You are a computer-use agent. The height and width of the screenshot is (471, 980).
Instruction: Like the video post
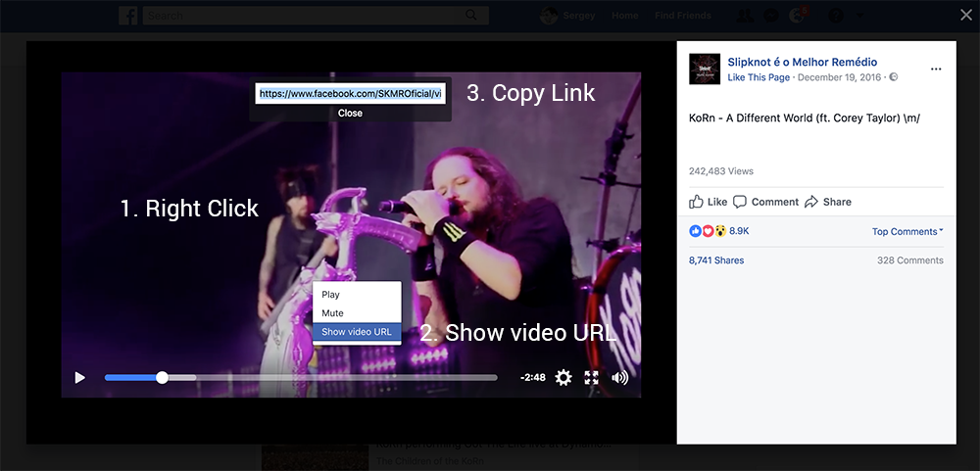pos(709,202)
